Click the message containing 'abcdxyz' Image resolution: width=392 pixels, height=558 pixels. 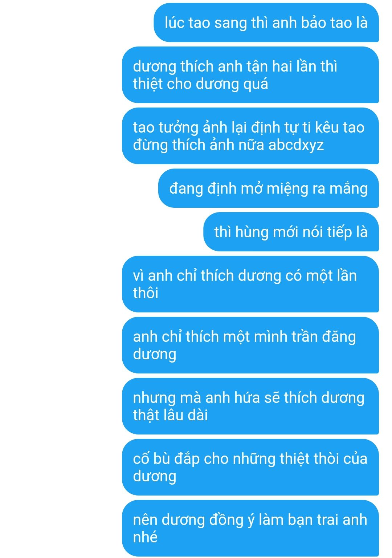[250, 136]
